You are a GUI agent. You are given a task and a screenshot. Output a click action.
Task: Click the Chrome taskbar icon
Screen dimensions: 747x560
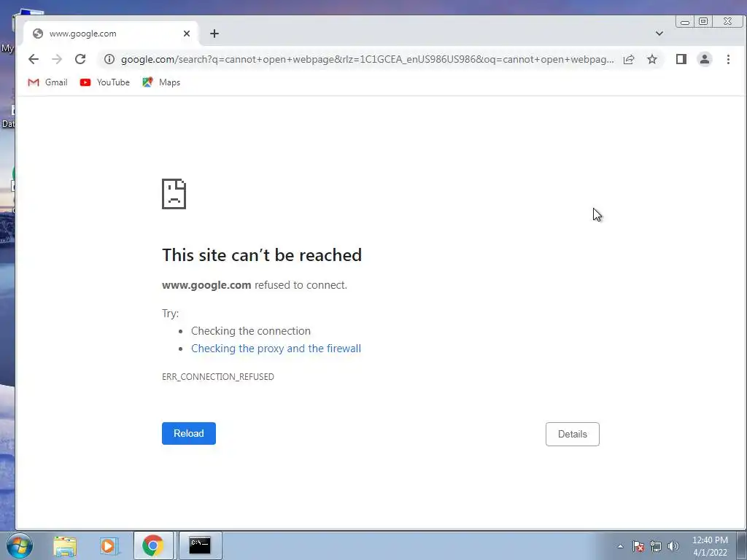pos(153,545)
